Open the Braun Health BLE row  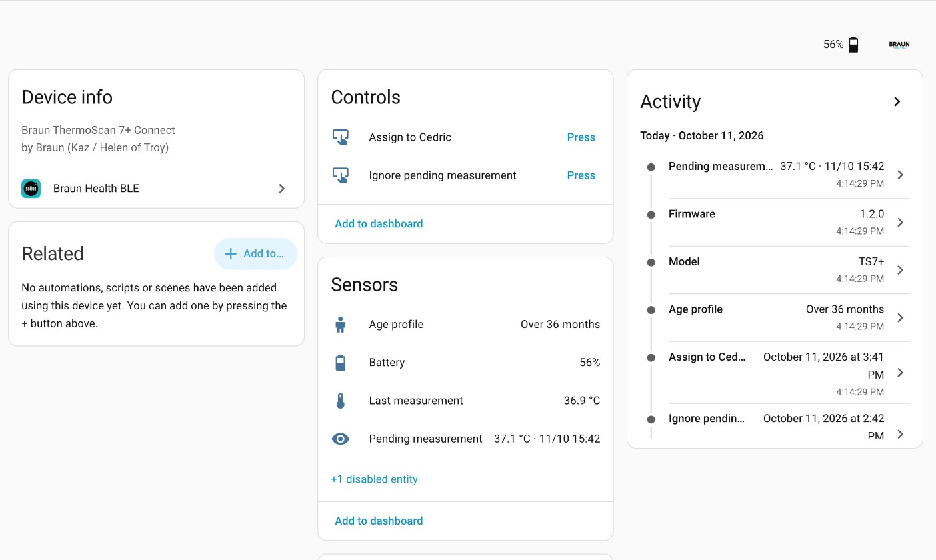pos(156,189)
